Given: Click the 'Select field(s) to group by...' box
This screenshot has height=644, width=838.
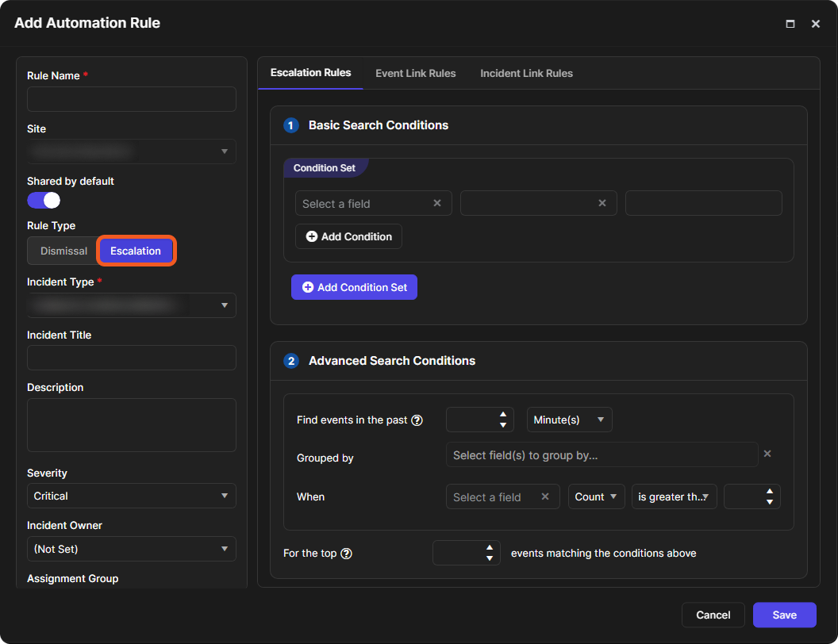Looking at the screenshot, I should point(602,455).
